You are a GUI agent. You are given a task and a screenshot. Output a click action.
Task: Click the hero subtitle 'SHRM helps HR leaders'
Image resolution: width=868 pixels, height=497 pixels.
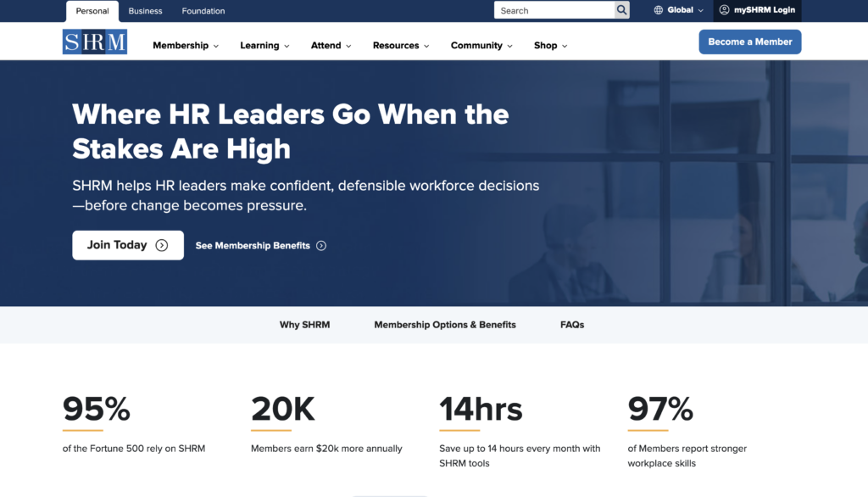pos(305,195)
